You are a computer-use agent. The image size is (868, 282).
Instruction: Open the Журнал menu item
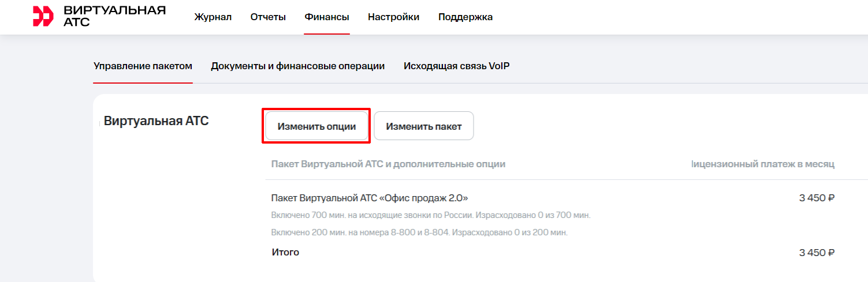pyautogui.click(x=213, y=17)
